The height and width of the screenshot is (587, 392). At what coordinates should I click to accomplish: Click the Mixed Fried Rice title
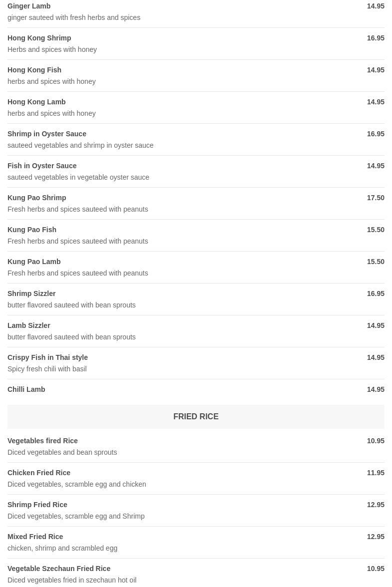(35, 537)
